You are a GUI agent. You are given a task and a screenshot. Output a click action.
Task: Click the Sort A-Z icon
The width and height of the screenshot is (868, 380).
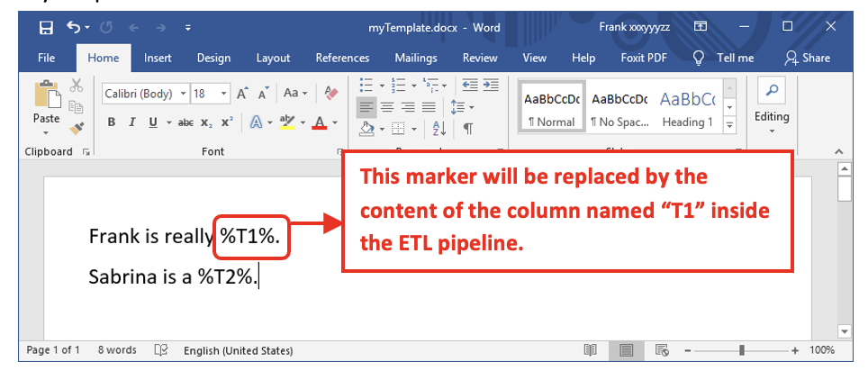coord(439,128)
